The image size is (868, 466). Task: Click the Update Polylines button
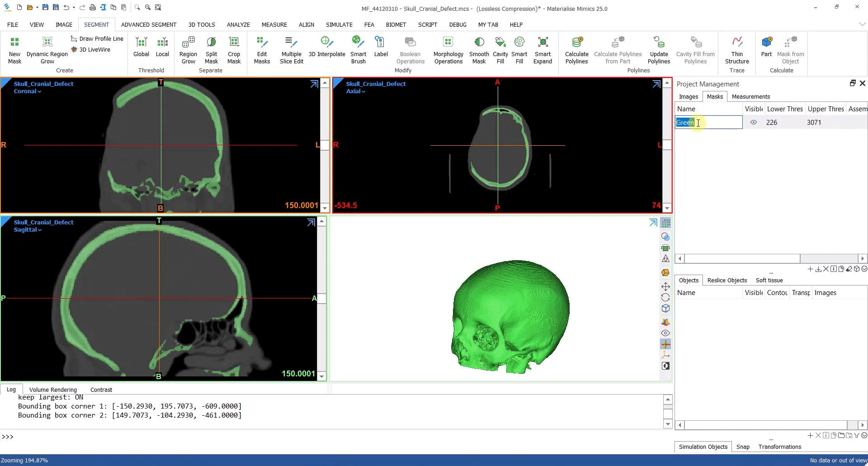[659, 50]
